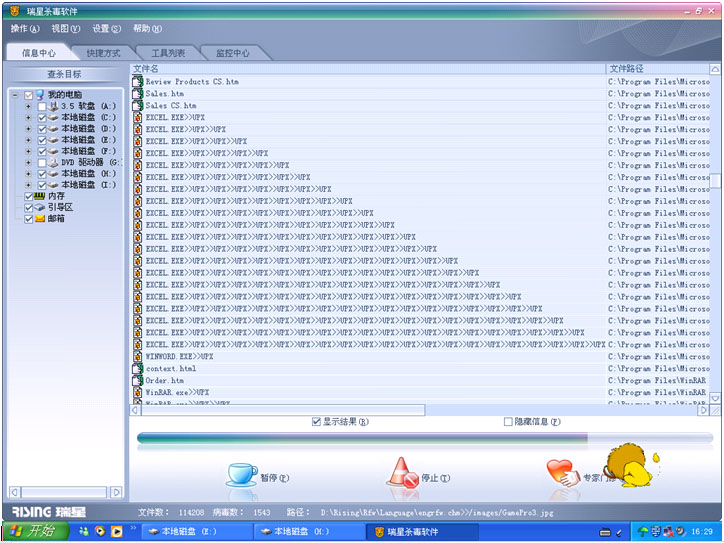
Task: Click the infected file icon of WINWORD.EXE>>UPX
Action: tap(138, 356)
